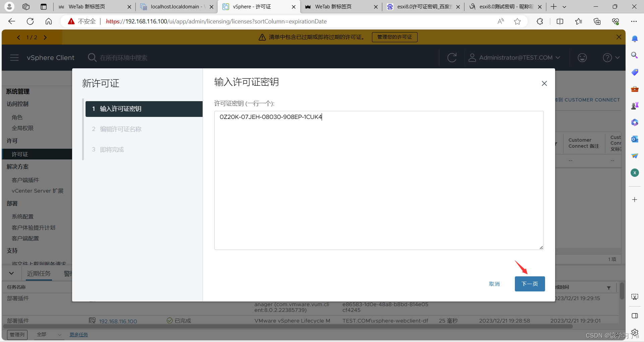Viewport: 644px width, 342px height.
Task: Open favorites list icon
Action: (579, 21)
